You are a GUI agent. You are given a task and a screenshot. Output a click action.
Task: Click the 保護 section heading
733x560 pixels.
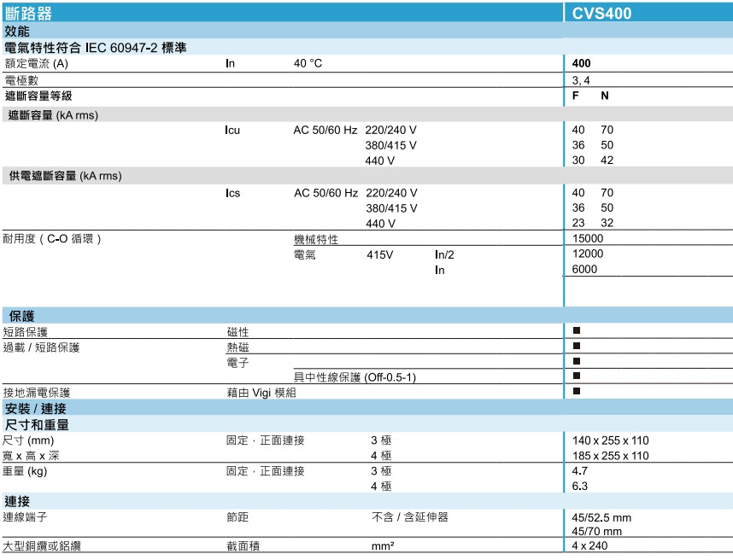[21, 316]
